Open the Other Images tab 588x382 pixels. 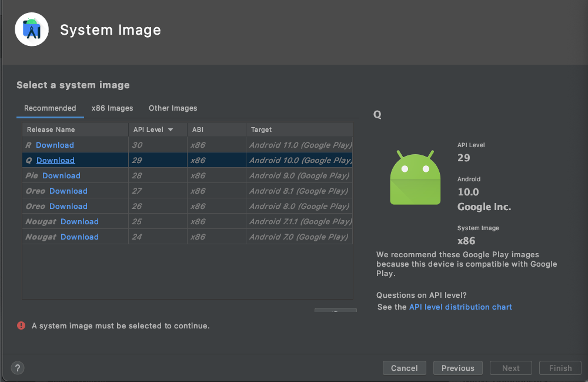[x=173, y=108]
